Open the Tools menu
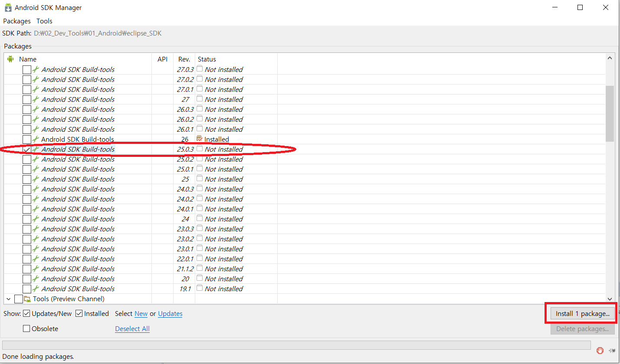Viewport: 620px width, 364px height. coord(44,21)
